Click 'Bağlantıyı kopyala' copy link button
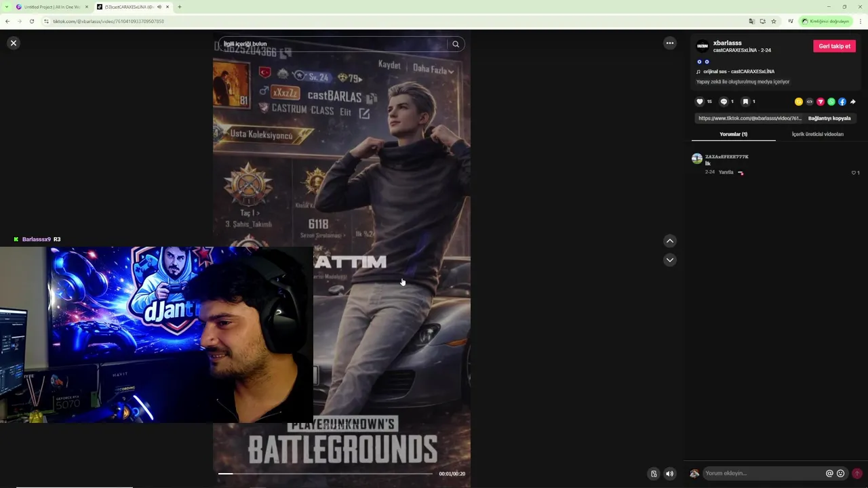The height and width of the screenshot is (488, 868). click(829, 118)
